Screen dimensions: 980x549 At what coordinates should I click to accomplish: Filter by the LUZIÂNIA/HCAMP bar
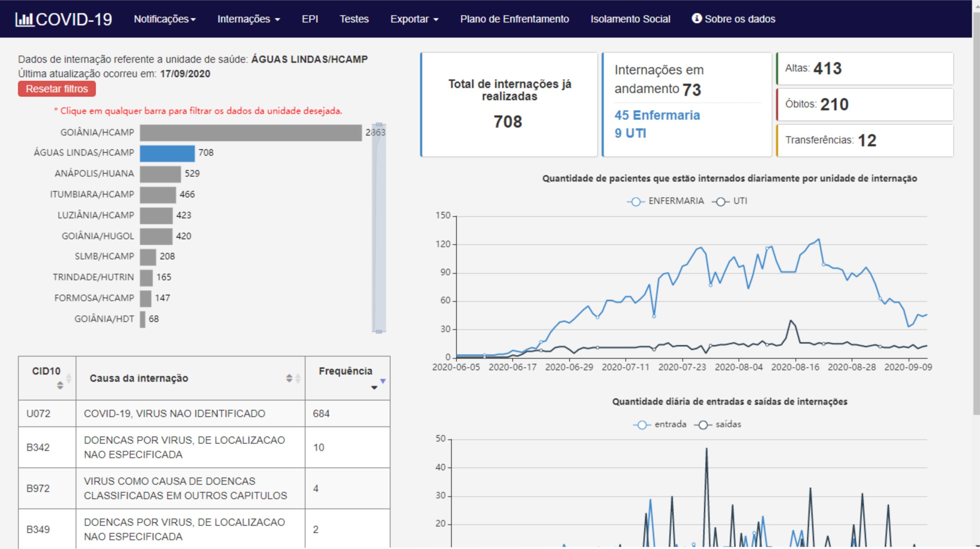click(x=156, y=215)
